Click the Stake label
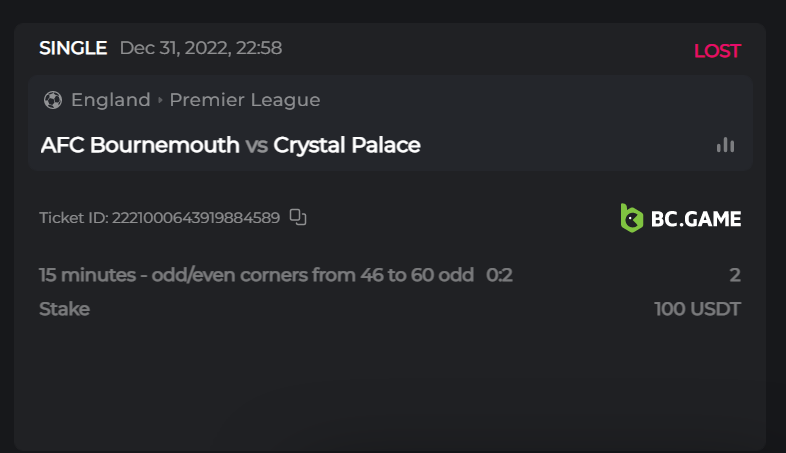The height and width of the screenshot is (453, 786). click(x=64, y=309)
